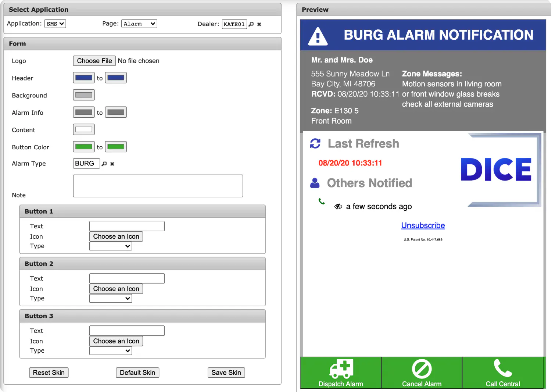Screen dimensions: 555x392
Task: Click the warning triangle icon in header
Action: (x=318, y=36)
